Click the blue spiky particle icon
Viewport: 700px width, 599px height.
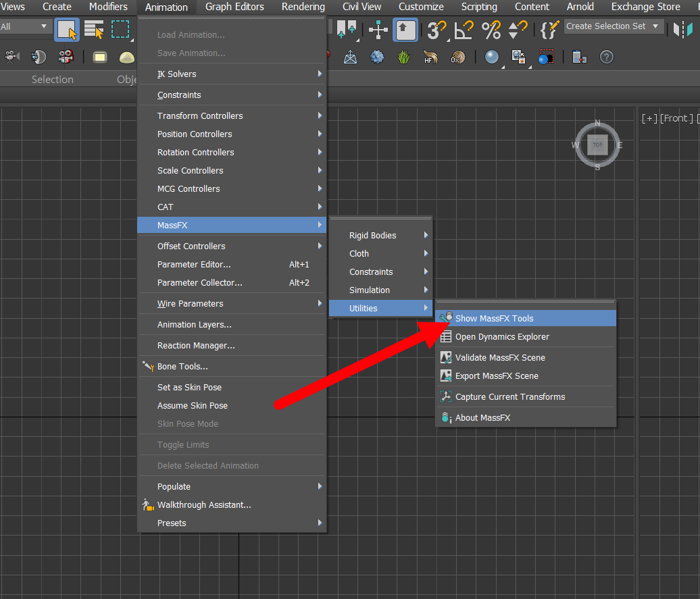pyautogui.click(x=377, y=57)
